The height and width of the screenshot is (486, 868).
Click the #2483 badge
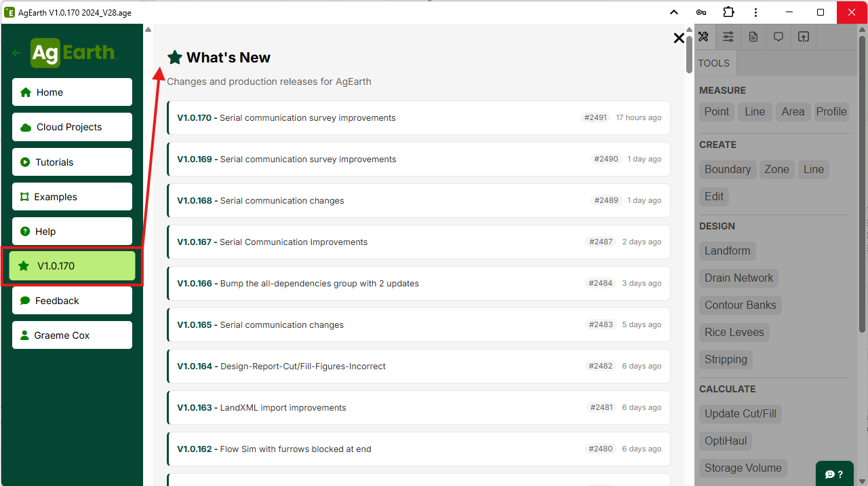(601, 324)
